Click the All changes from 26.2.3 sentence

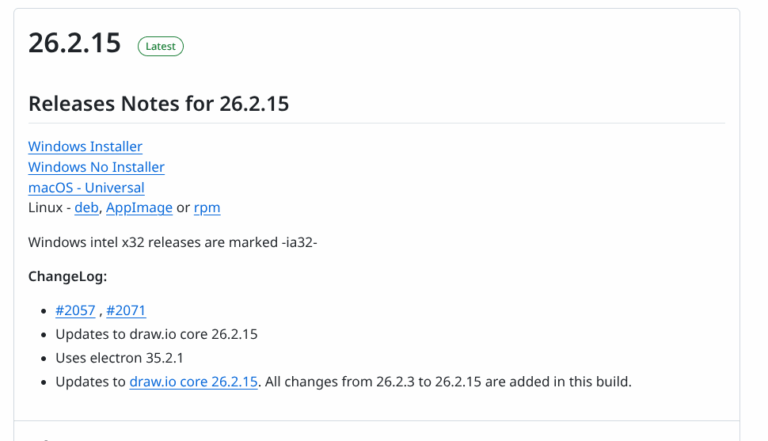click(x=447, y=381)
